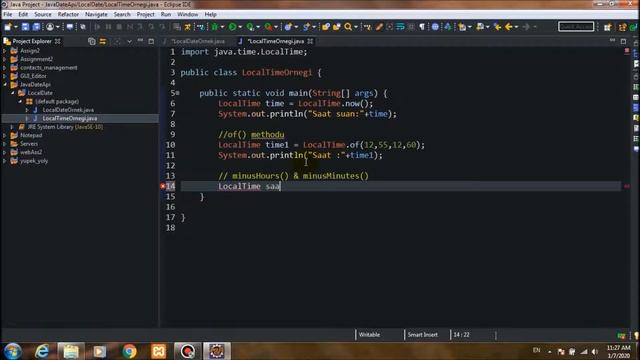Click Collapse All icon in Project Explorer
Screen dimensions: 640x360
pos(92,41)
